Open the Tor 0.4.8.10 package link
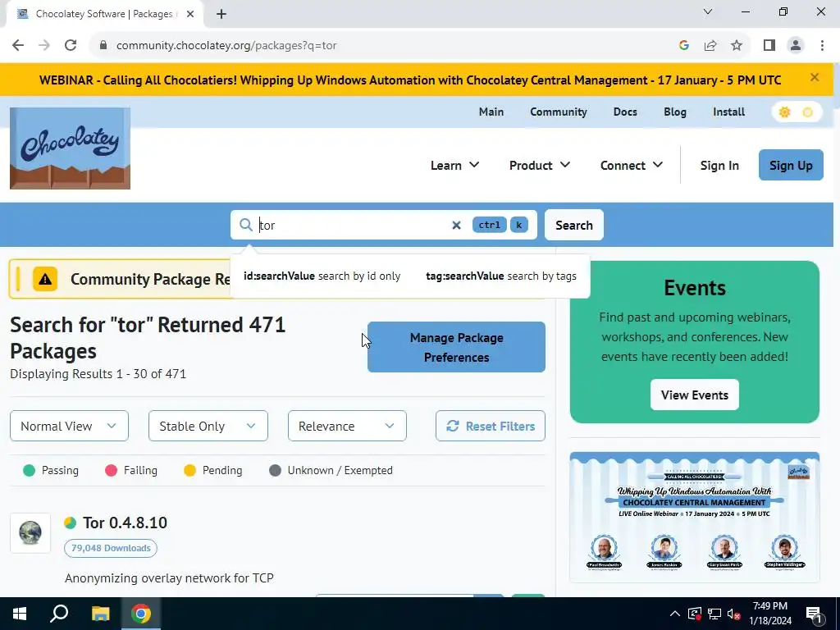 (125, 523)
